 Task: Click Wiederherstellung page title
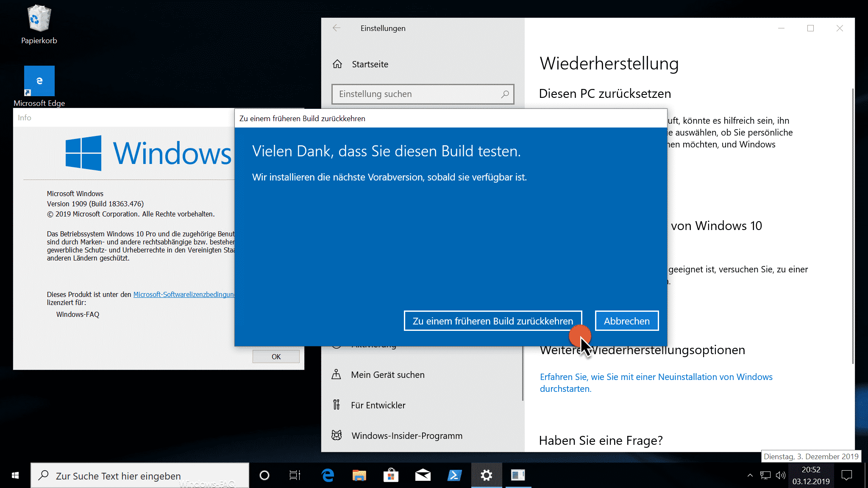[609, 64]
